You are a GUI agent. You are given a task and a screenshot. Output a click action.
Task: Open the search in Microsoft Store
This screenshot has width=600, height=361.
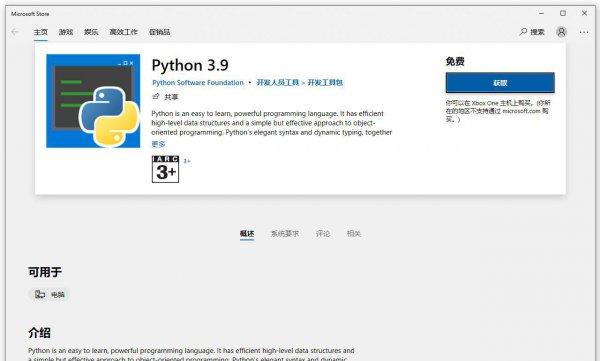(532, 32)
